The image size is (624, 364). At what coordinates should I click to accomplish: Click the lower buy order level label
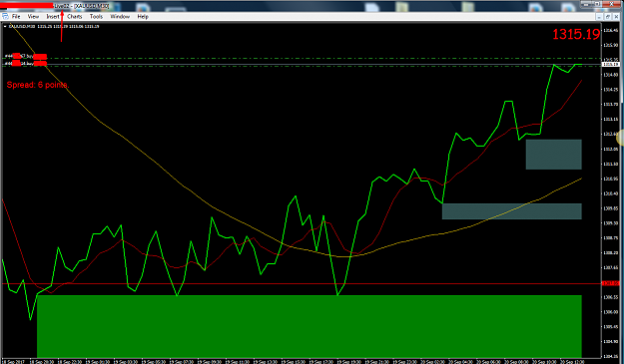click(26, 63)
